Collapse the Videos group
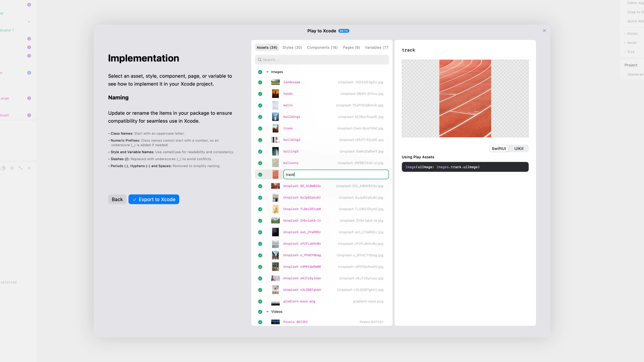644x362 pixels. (267, 312)
